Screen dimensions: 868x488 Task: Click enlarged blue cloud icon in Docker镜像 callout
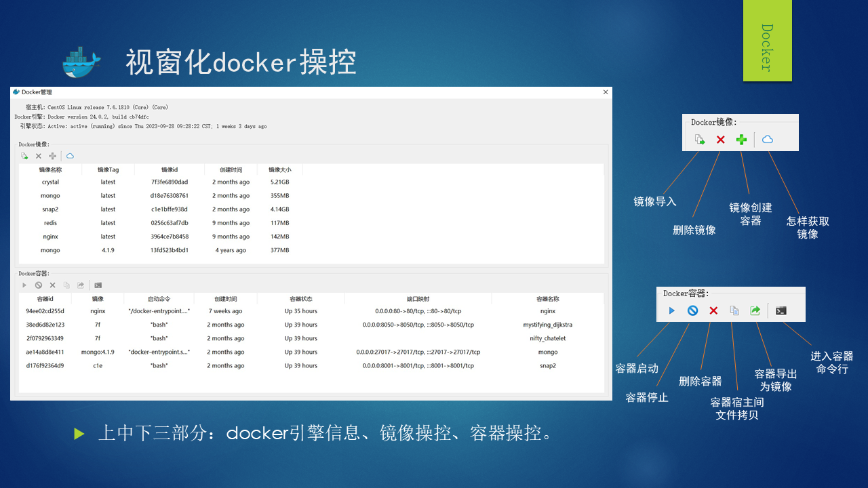tap(768, 140)
